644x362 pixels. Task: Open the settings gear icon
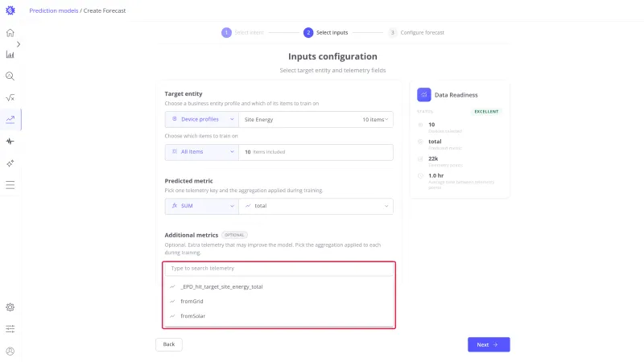coord(10,307)
